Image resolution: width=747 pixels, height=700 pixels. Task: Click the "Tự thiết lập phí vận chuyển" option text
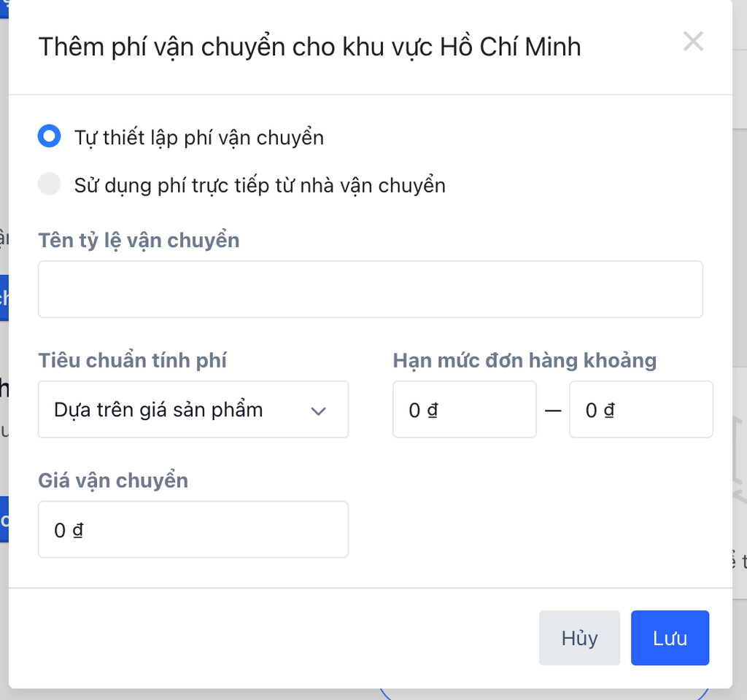[x=198, y=137]
